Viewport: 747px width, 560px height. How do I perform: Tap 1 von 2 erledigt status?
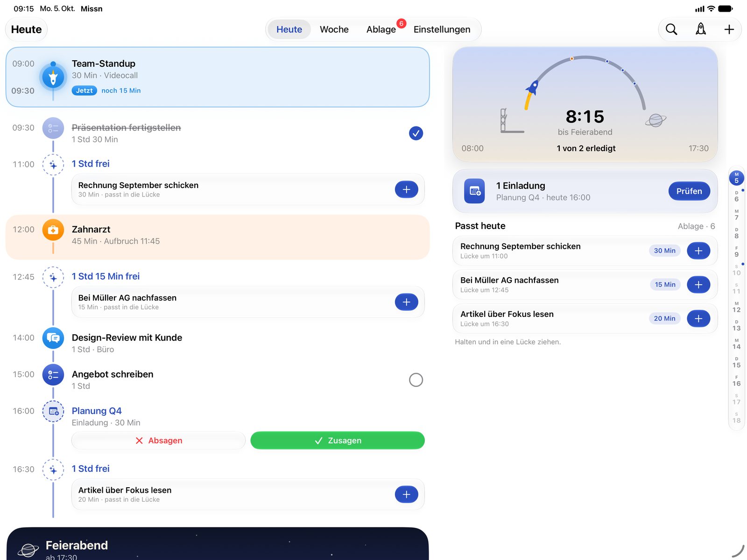[x=586, y=148]
